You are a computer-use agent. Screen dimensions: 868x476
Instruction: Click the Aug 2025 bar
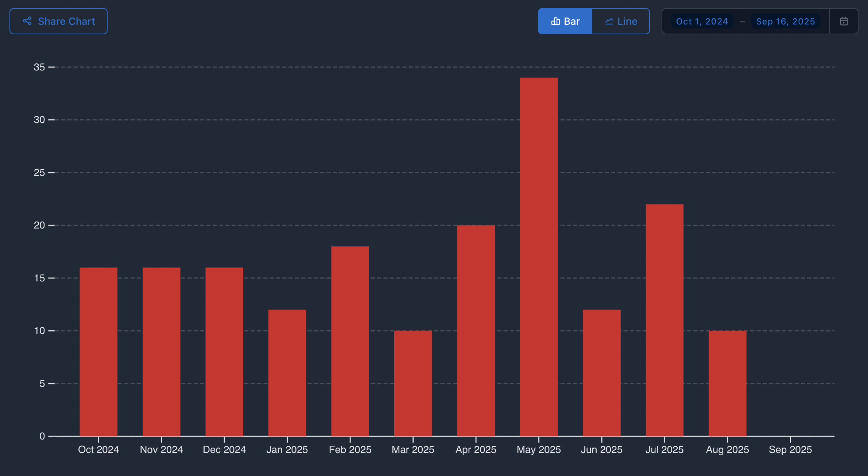[727, 383]
